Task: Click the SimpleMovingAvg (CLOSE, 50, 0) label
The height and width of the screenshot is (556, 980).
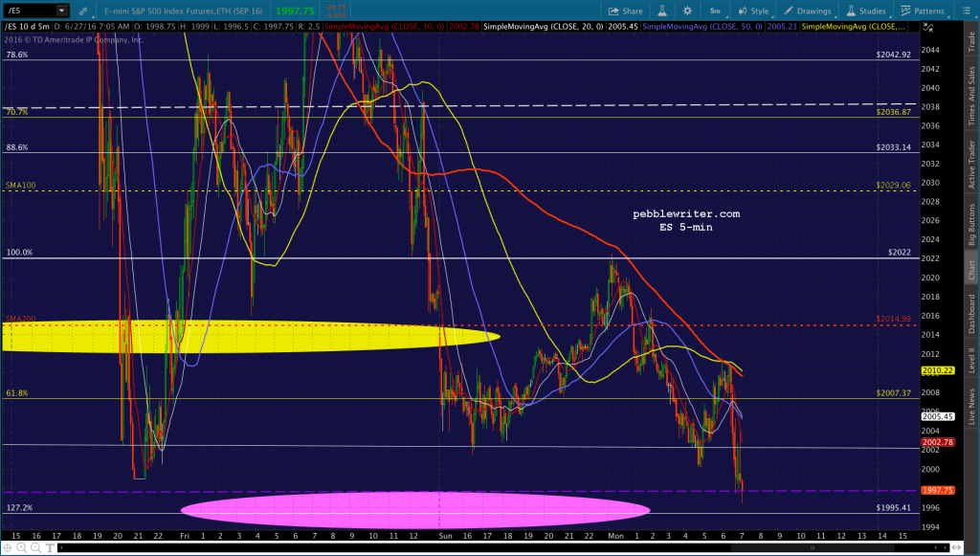Action: (703, 26)
